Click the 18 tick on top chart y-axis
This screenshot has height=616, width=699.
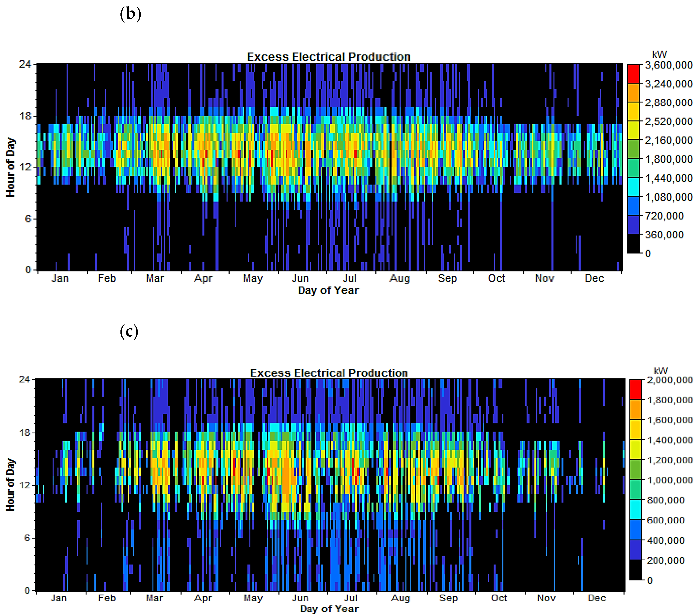26,116
